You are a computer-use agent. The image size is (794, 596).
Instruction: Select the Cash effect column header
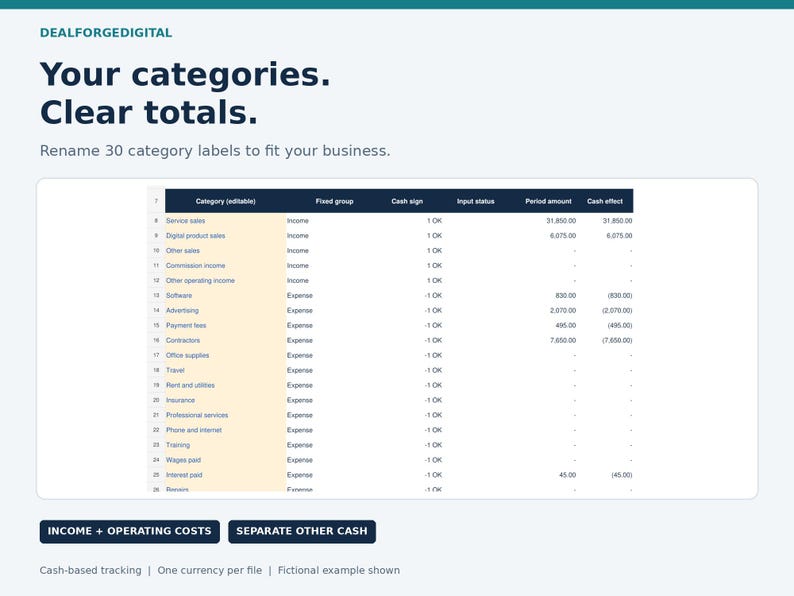605,201
